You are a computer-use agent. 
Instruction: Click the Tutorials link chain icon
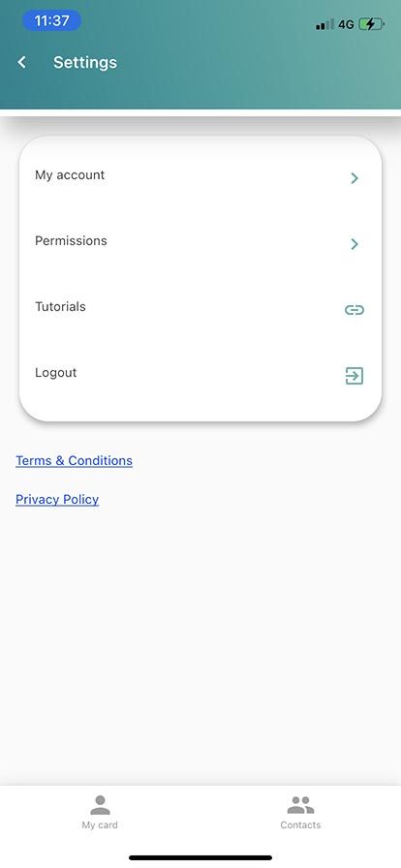[x=355, y=310]
